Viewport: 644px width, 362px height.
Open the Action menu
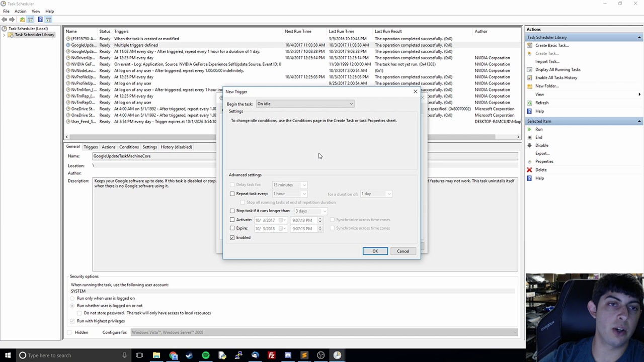21,11
